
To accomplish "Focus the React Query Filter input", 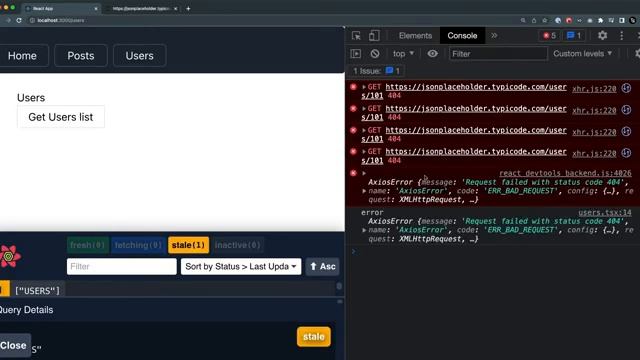I will coord(122,267).
